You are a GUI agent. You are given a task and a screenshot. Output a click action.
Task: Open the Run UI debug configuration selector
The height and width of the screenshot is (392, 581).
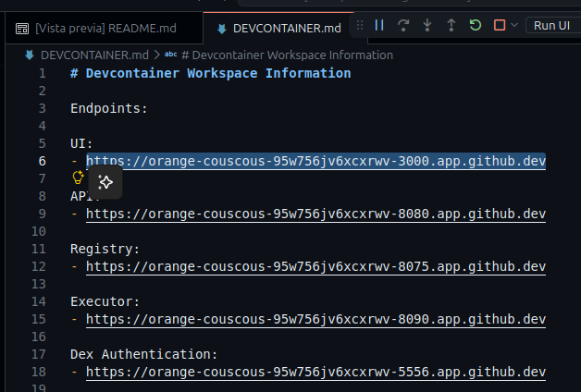(x=553, y=26)
